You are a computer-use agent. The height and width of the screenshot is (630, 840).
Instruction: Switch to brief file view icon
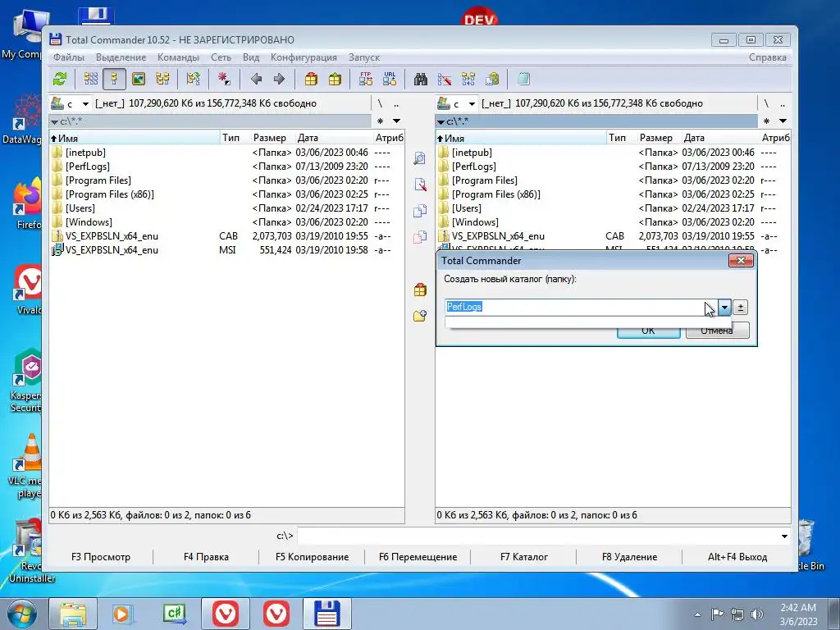click(x=91, y=80)
